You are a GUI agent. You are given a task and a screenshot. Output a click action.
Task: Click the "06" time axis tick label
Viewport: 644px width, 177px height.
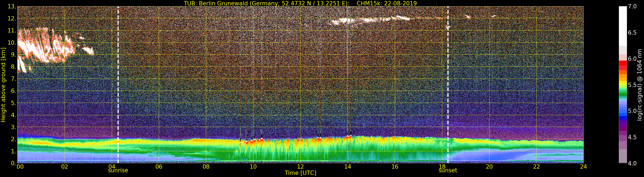[159, 167]
